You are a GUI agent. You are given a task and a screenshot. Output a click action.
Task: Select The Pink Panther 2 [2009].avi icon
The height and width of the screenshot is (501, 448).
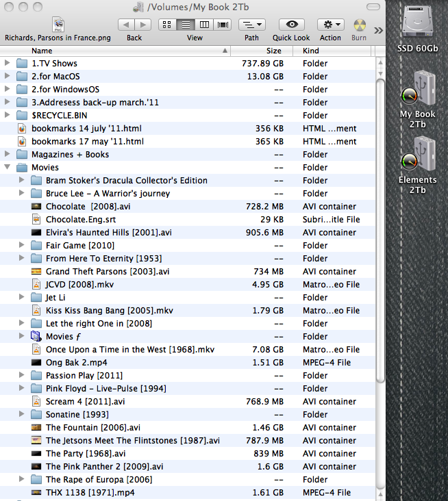point(36,467)
